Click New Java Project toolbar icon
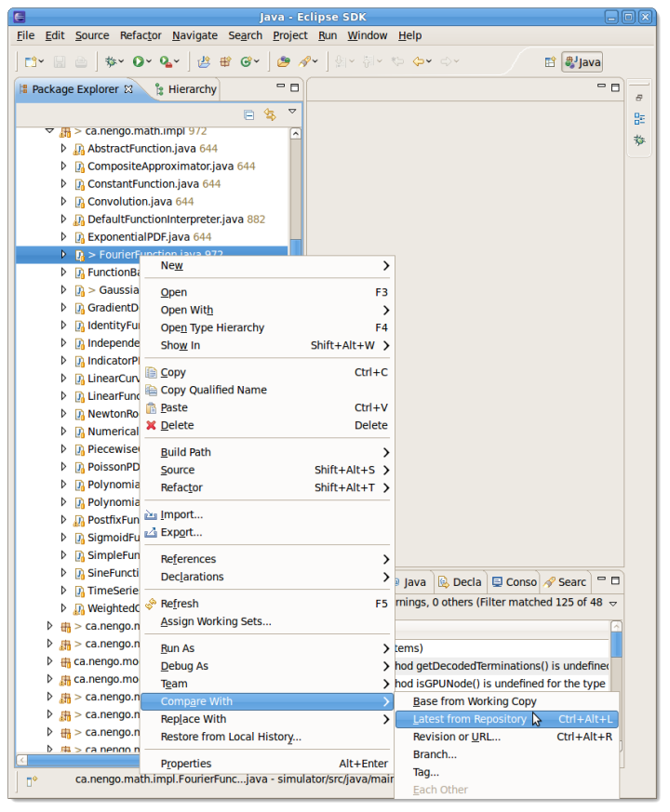Image resolution: width=670 pixels, height=812 pixels. [204, 61]
